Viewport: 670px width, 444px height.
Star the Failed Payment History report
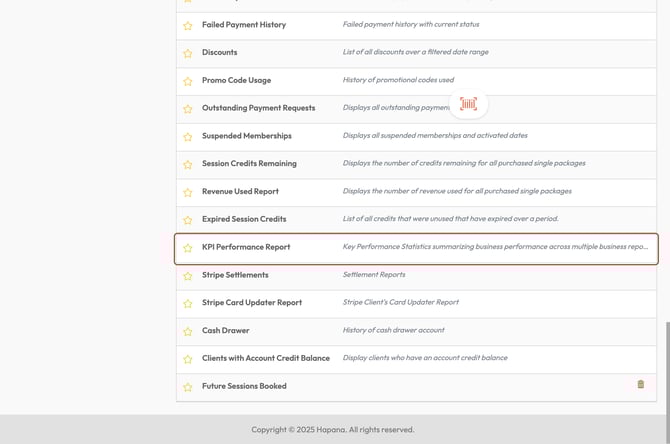point(187,25)
